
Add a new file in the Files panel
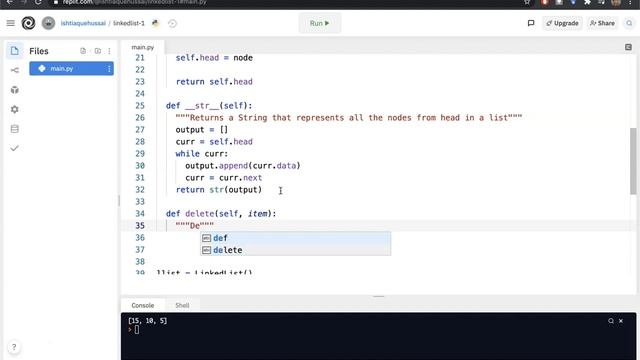83,51
